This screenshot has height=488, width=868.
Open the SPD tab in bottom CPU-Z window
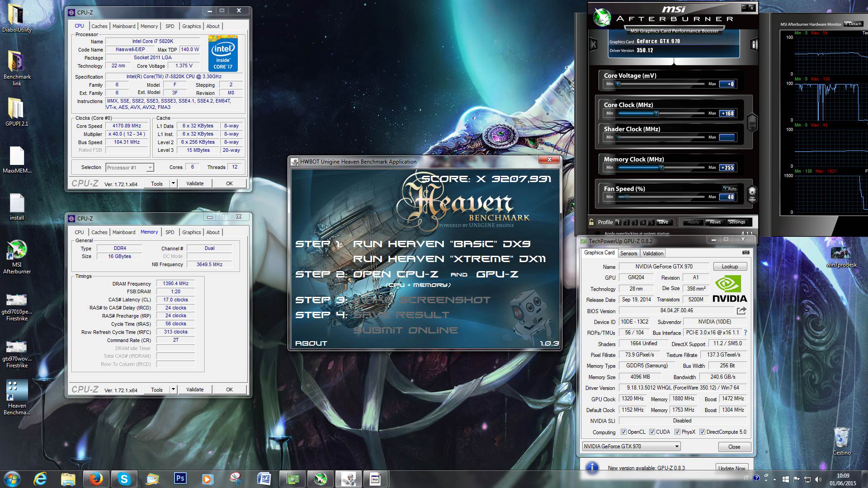coord(170,232)
